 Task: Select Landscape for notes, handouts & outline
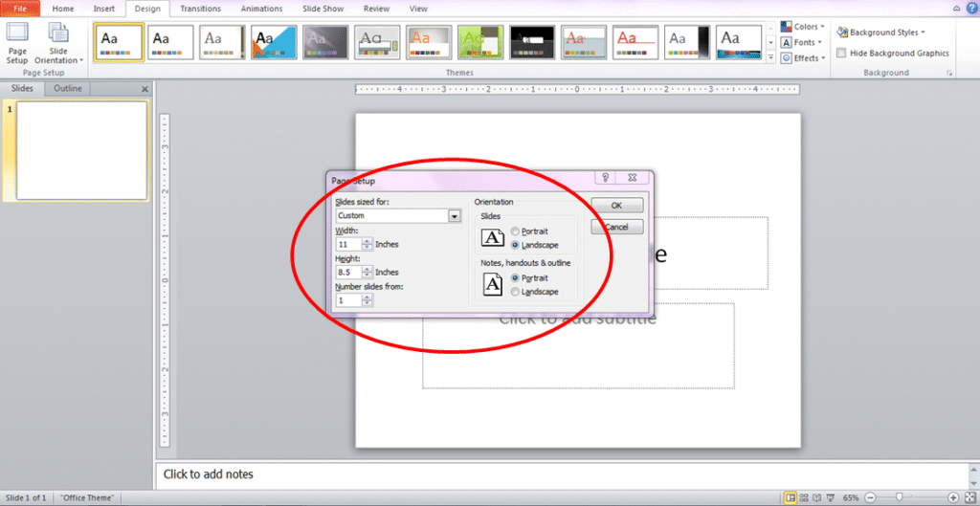click(517, 292)
